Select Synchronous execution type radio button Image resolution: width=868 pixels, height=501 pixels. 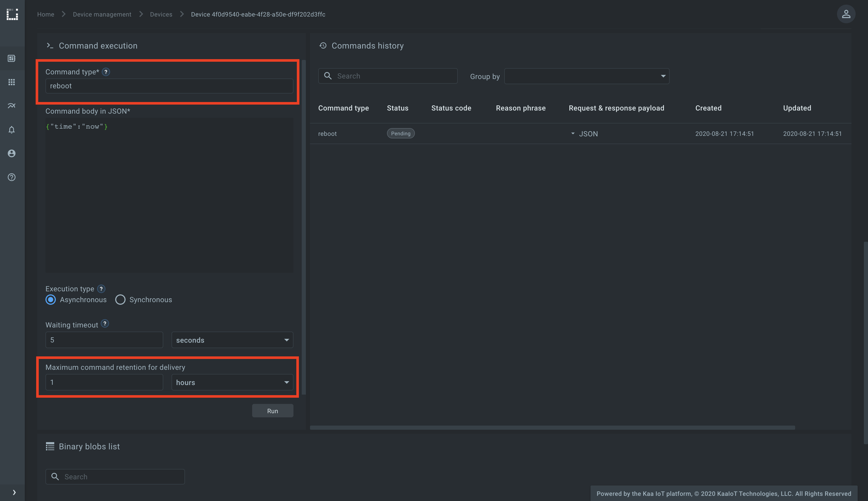120,299
